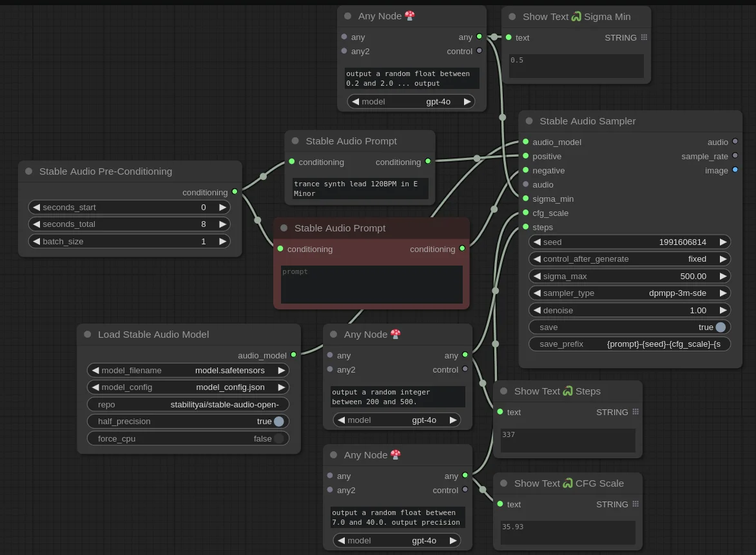This screenshot has height=555, width=756.
Task: Toggle the half_precision switch
Action: [x=278, y=422]
